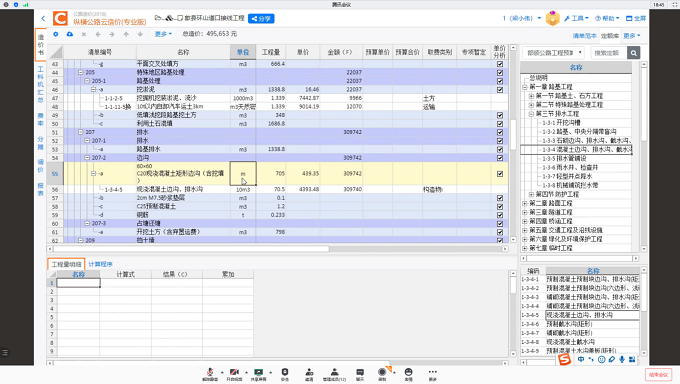Screen dimensions: 680x384
Task: Toggle 单价分析 checkbox for row 51 (207 排水)
Action: tap(500, 132)
